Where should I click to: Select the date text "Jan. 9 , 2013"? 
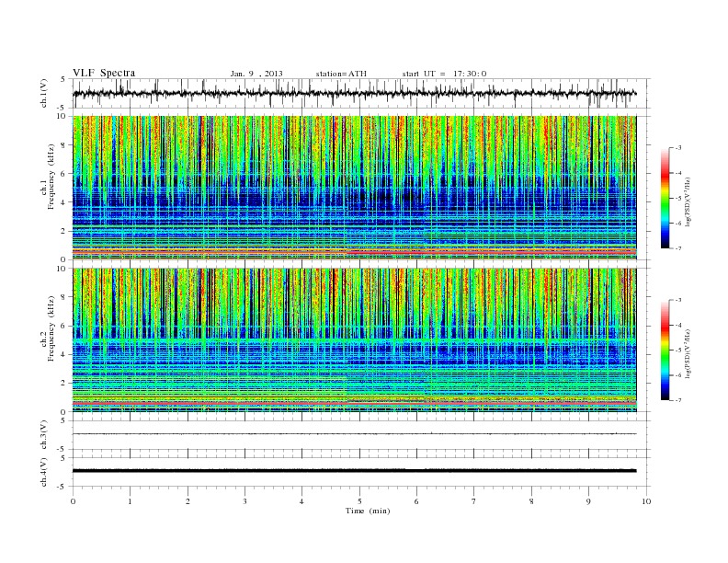click(x=256, y=74)
